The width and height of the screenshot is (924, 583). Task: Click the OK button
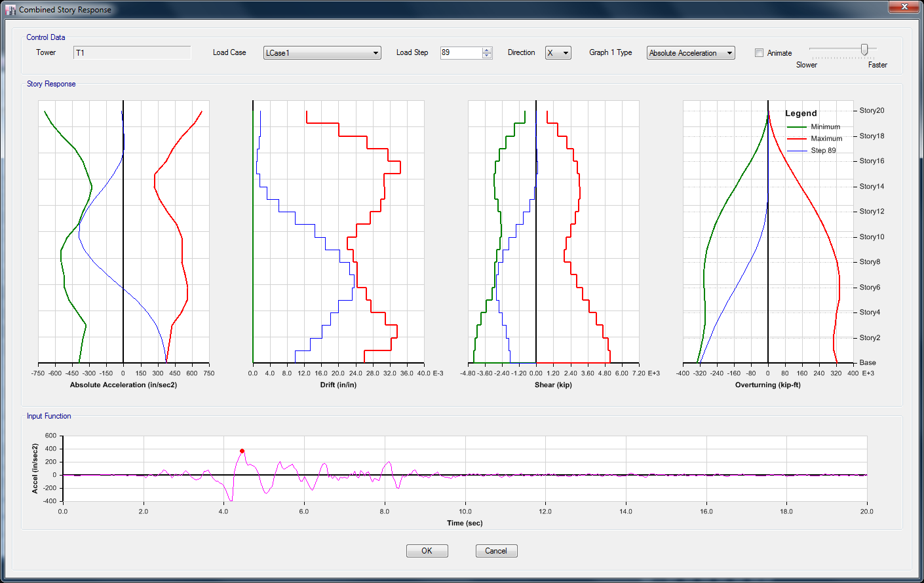[x=427, y=551]
